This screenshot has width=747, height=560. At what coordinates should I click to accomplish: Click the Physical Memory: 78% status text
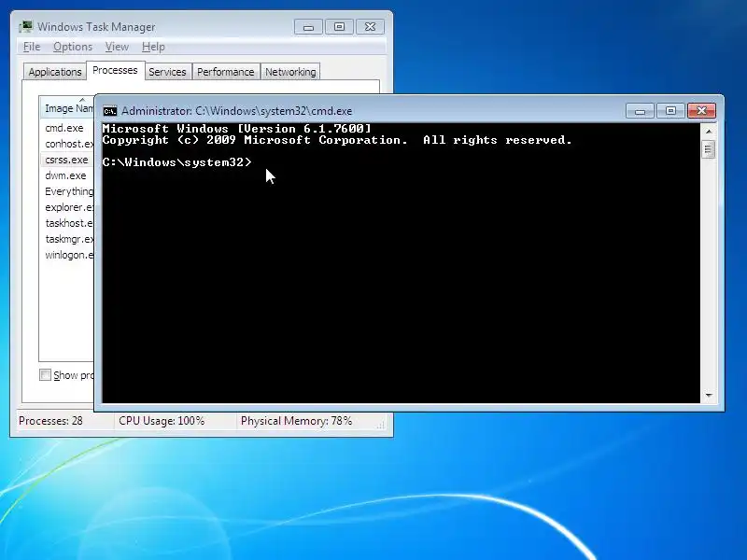pos(296,421)
